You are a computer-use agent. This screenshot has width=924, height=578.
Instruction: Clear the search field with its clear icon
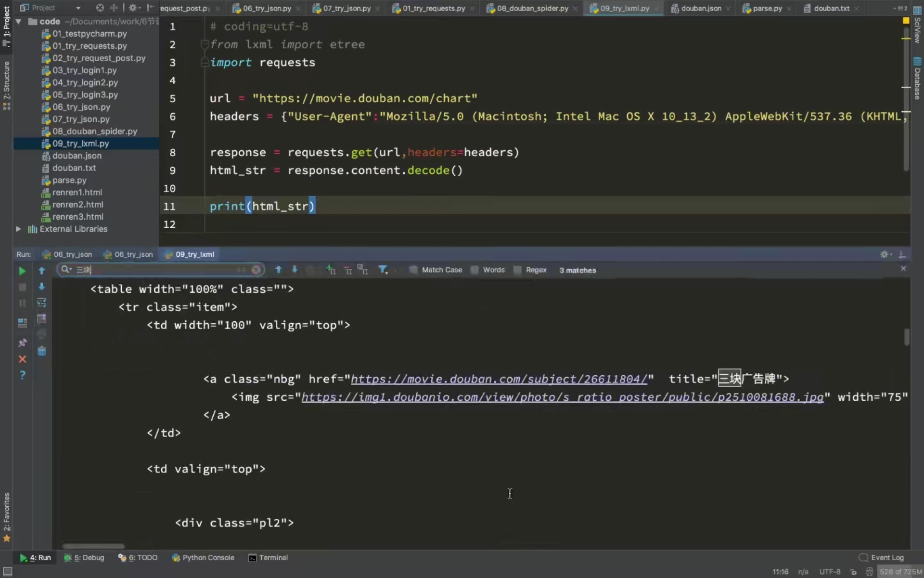(x=257, y=270)
